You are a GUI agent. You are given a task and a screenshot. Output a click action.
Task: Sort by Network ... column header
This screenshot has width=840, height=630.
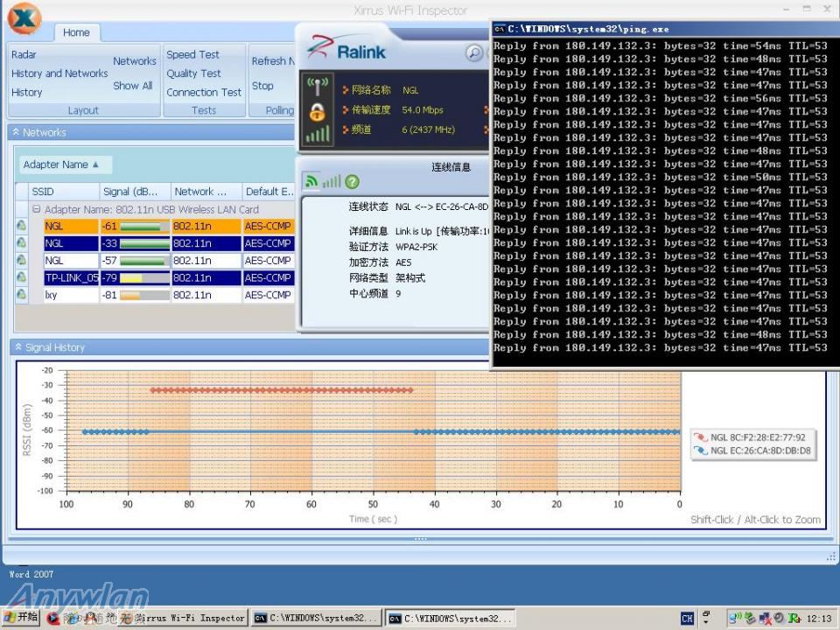pyautogui.click(x=206, y=192)
